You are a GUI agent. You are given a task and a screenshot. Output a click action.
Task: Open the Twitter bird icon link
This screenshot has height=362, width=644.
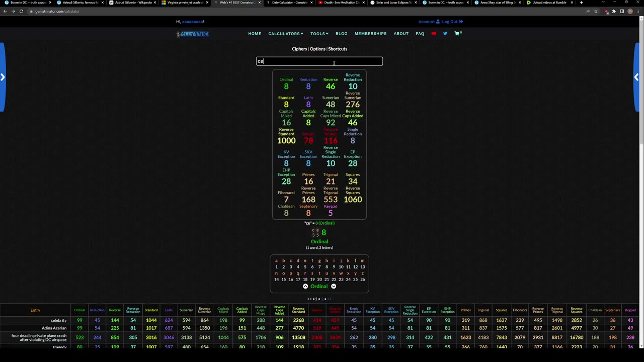445,34
